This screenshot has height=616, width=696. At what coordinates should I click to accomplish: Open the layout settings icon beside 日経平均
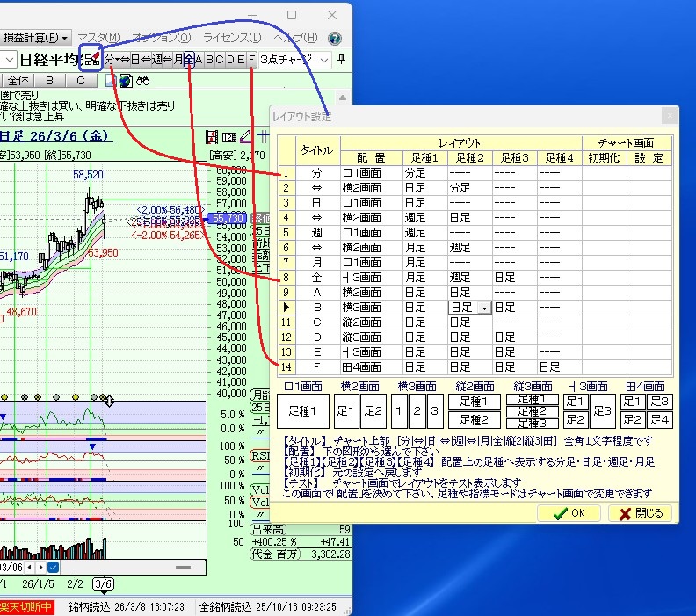91,60
